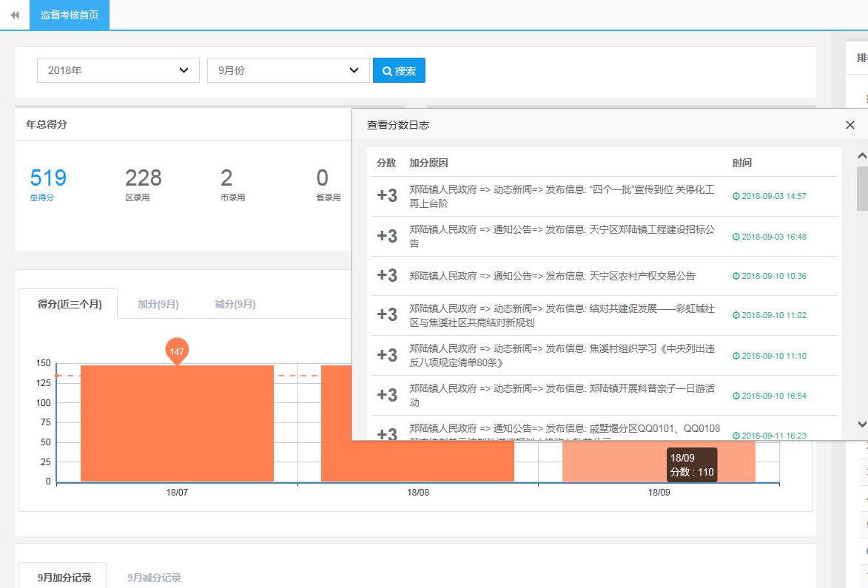Close the 查看分数日志 dialog
The image size is (868, 588).
point(850,125)
